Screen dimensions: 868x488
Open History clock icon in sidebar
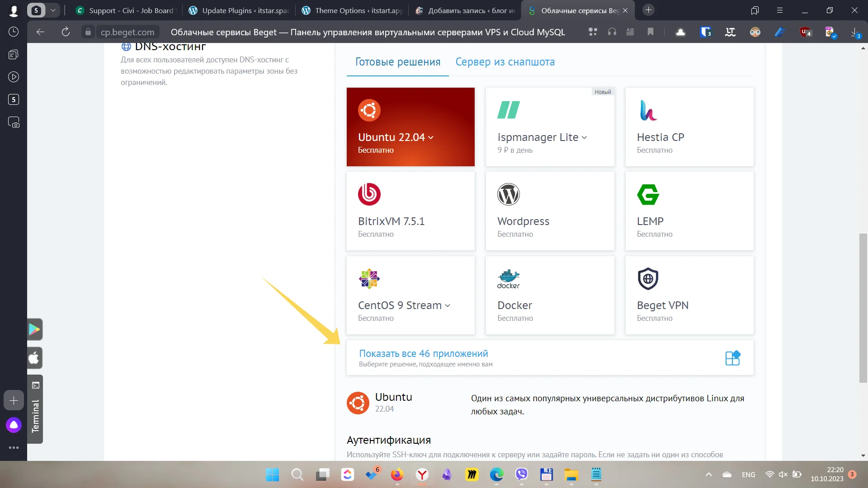coord(14,32)
